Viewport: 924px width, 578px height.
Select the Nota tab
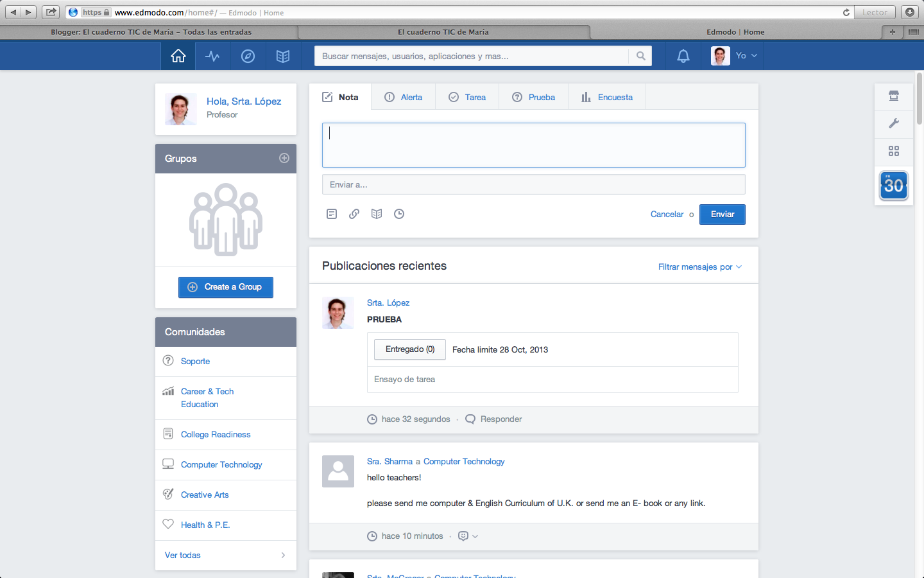341,97
